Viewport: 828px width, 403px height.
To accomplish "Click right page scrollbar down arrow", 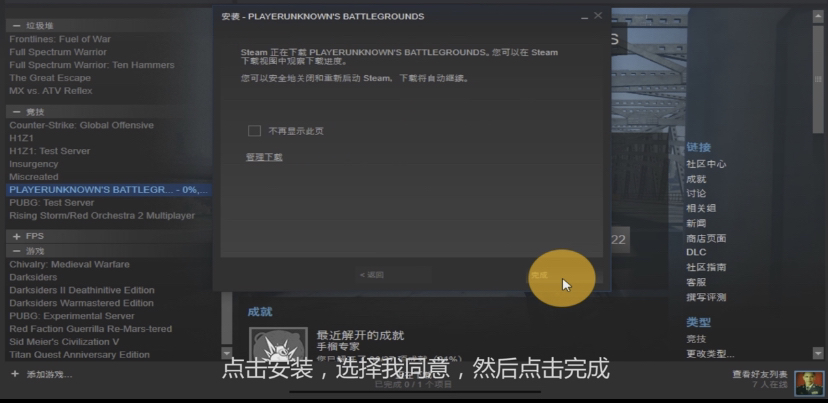I will coord(818,353).
